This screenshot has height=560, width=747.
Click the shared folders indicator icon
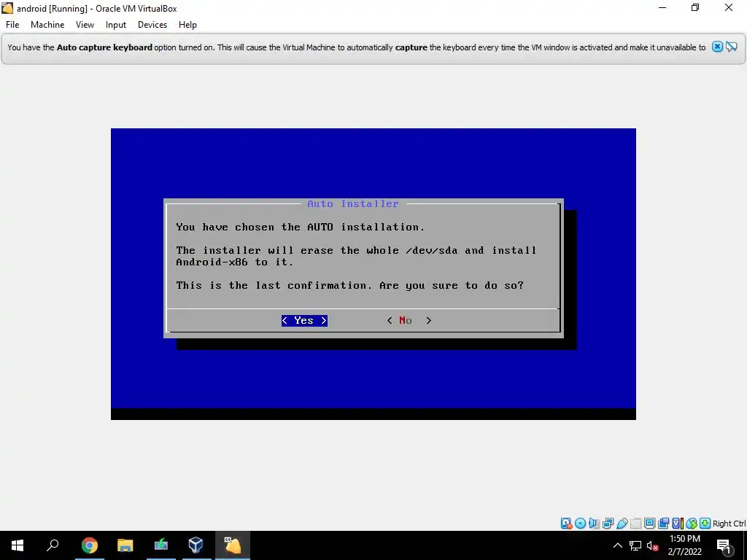635,524
